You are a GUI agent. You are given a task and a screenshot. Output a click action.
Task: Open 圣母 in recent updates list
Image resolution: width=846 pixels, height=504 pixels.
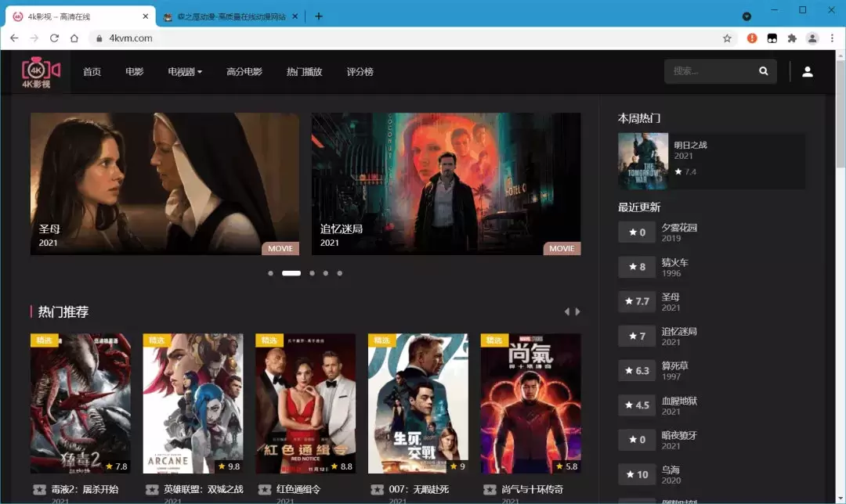671,297
